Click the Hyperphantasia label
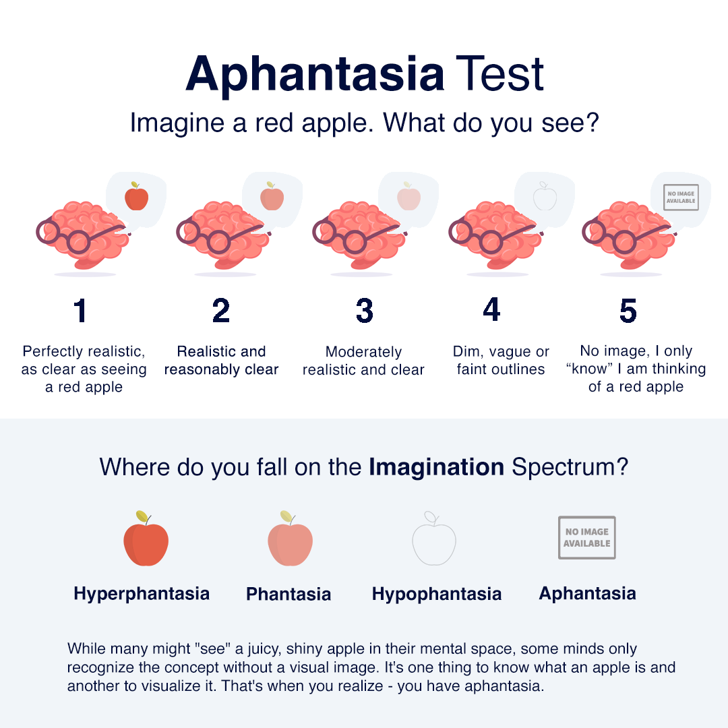Screen dimensions: 728x728 (x=142, y=594)
